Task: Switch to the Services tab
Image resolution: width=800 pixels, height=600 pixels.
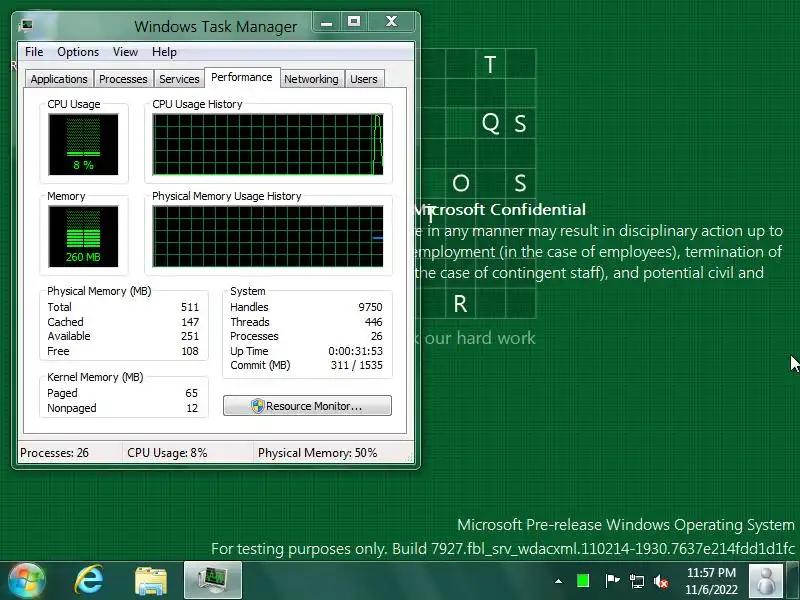Action: tap(179, 79)
